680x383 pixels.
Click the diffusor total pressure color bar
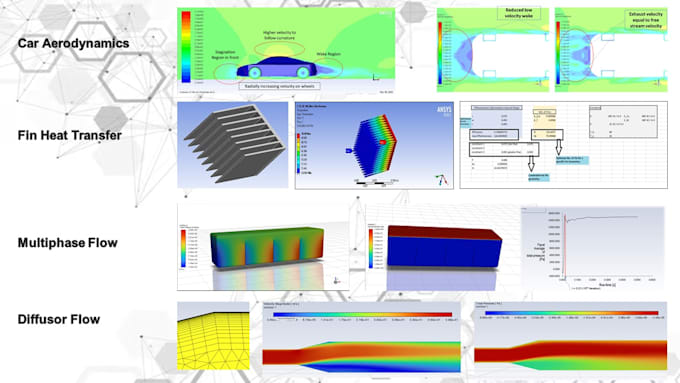click(x=572, y=313)
